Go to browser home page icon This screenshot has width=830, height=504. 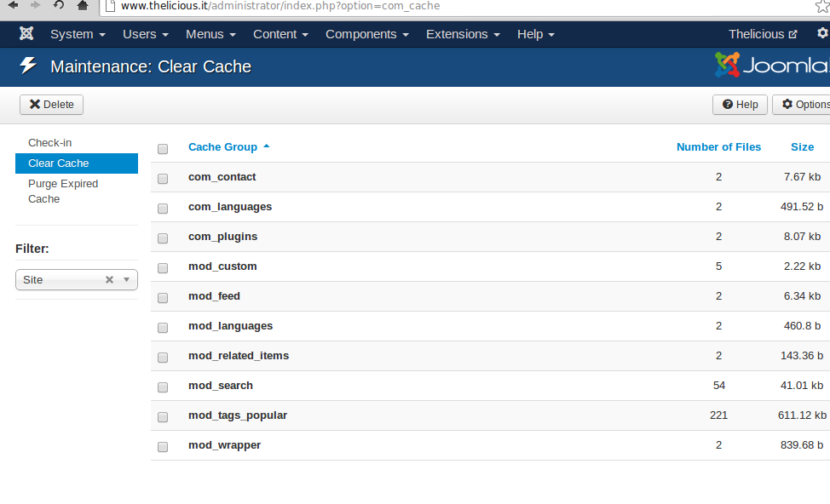pos(82,5)
